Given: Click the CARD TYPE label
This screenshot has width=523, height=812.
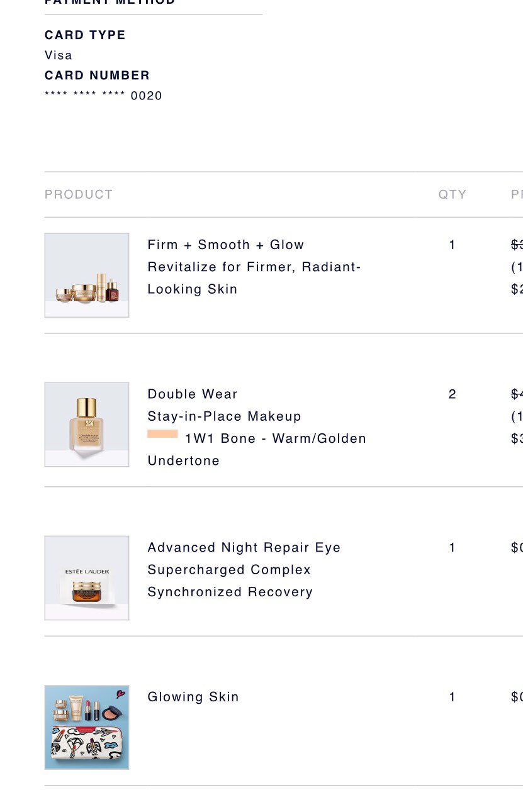Looking at the screenshot, I should [x=85, y=35].
